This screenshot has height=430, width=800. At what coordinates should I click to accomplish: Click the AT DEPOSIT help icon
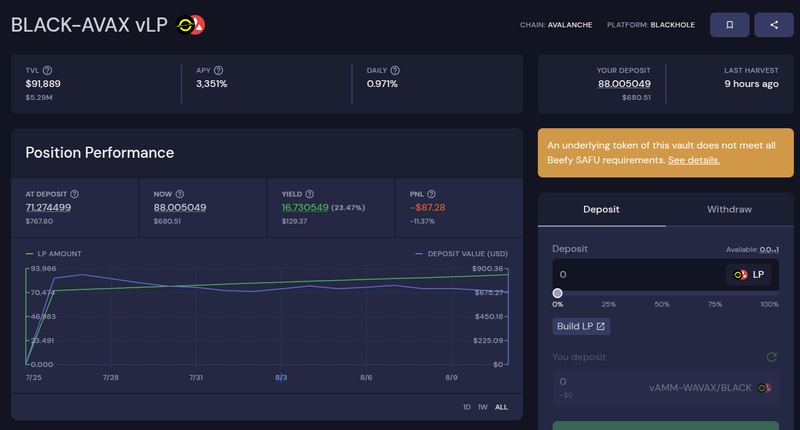point(75,194)
